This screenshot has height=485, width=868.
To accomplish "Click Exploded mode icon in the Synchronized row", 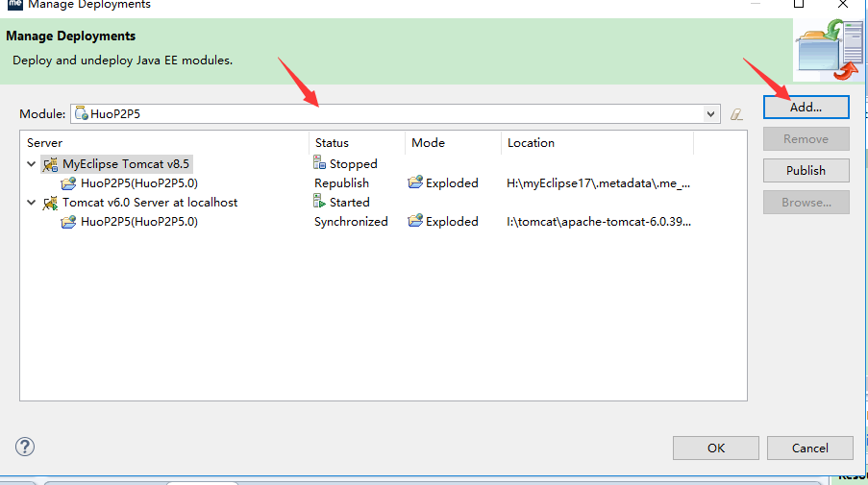I will point(415,221).
